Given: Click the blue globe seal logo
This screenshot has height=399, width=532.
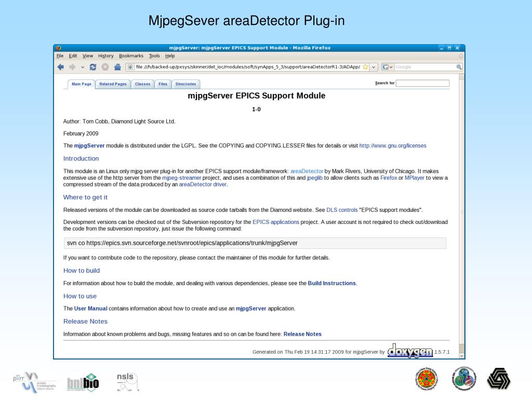Looking at the screenshot, I should pos(464,378).
